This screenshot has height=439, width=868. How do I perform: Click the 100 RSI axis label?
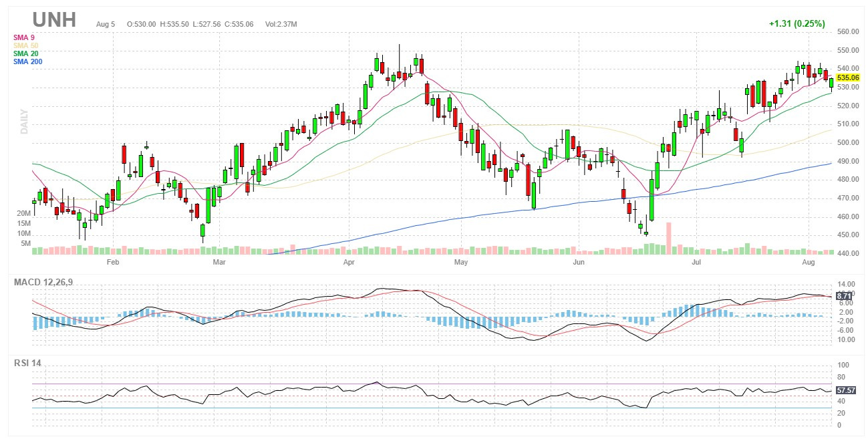point(843,365)
